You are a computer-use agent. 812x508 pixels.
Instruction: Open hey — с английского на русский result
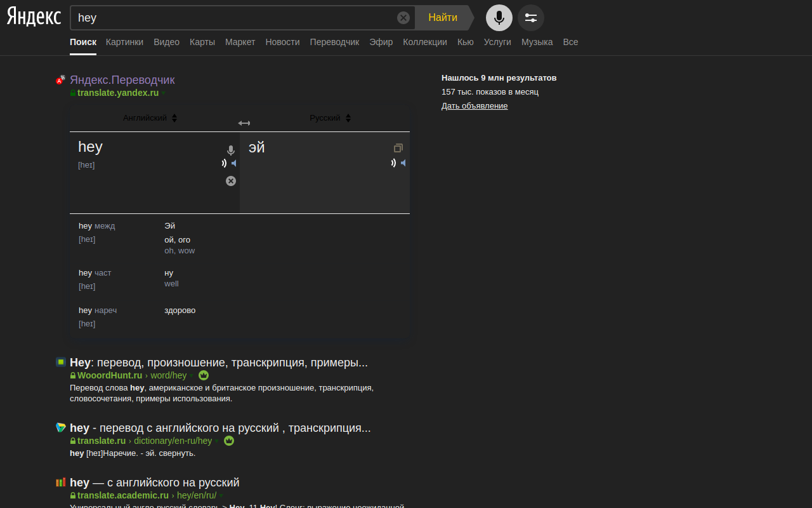tap(155, 483)
